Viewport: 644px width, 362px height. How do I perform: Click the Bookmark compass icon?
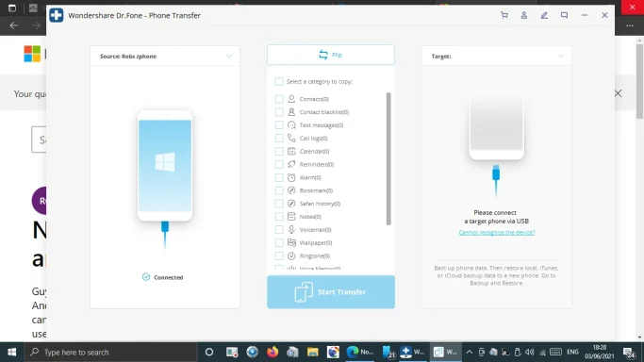pos(291,190)
